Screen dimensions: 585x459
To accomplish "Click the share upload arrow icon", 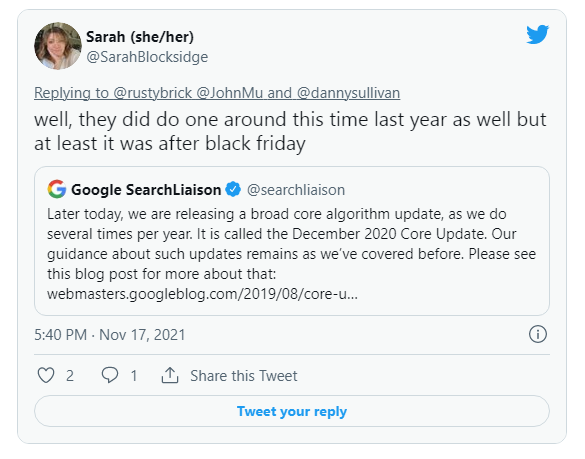I will (x=170, y=375).
